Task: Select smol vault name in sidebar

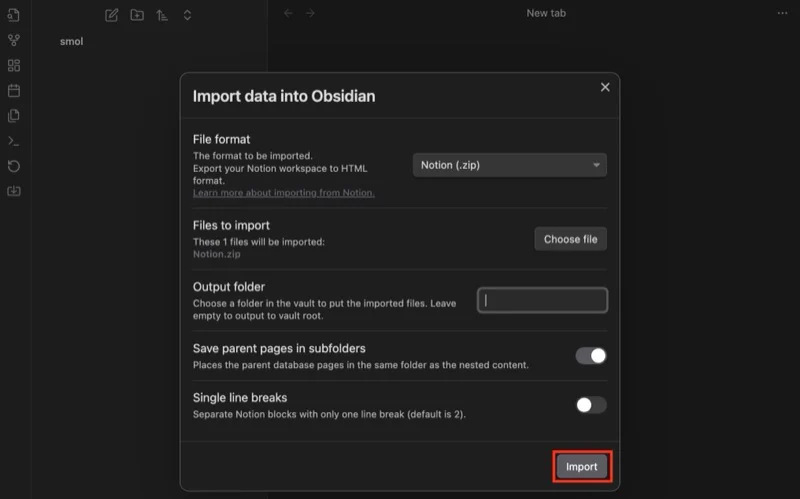Action: 71,41
